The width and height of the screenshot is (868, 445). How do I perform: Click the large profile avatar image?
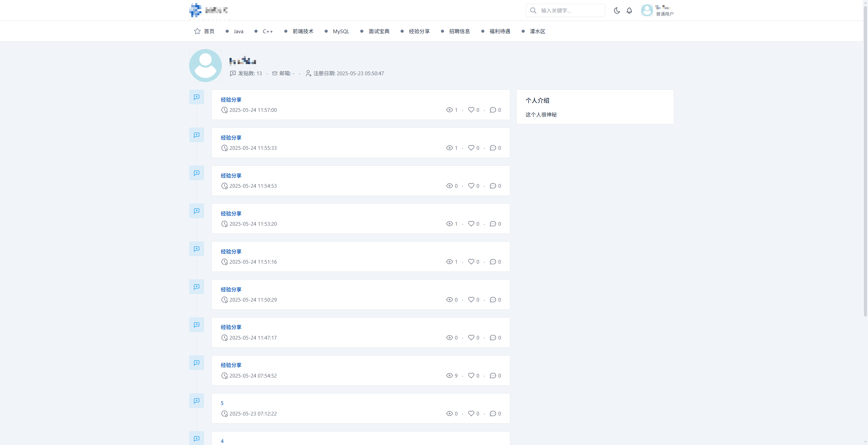point(205,65)
